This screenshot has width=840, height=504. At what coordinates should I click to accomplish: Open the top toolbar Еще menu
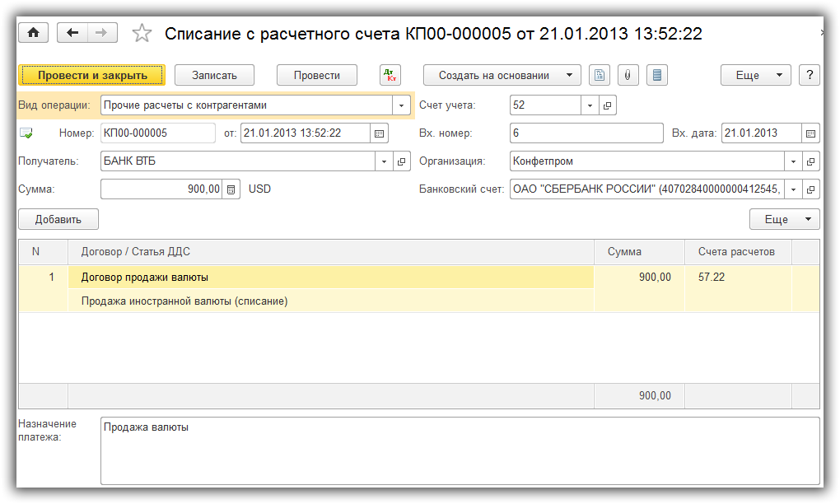[755, 75]
